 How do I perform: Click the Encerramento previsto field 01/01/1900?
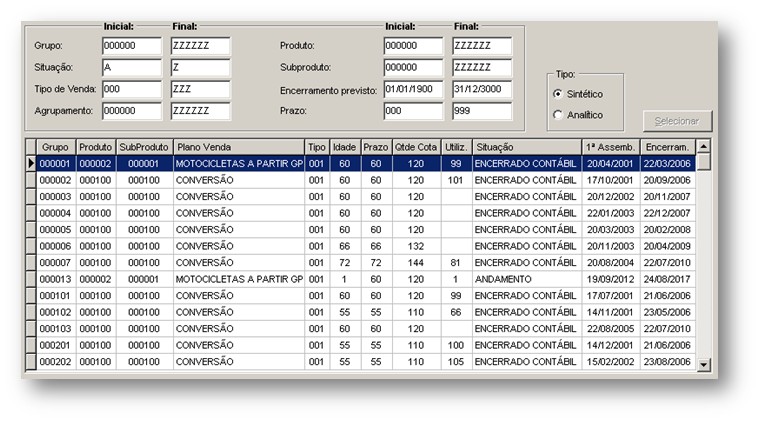(x=413, y=89)
